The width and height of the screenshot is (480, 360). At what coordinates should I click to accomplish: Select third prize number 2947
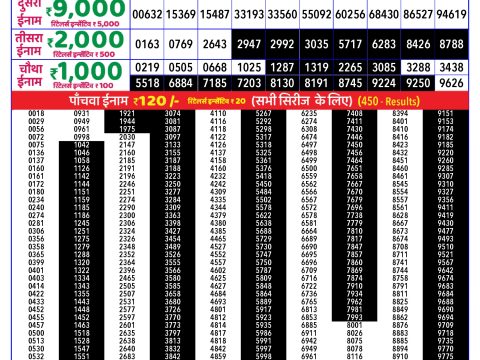pos(249,44)
